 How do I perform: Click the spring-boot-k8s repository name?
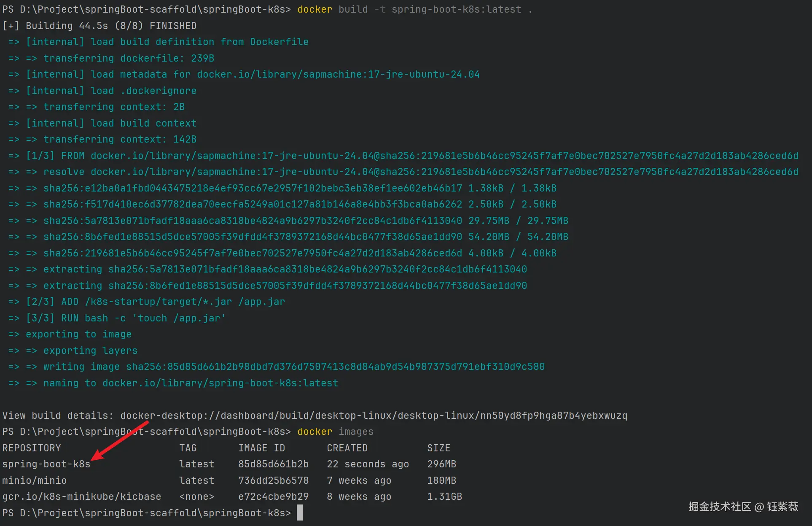click(x=46, y=464)
